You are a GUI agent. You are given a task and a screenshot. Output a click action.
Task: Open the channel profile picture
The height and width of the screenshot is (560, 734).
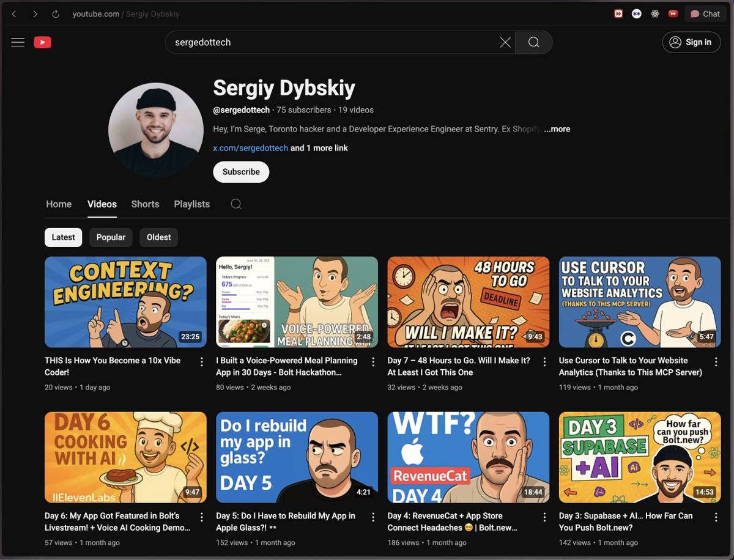tap(156, 130)
